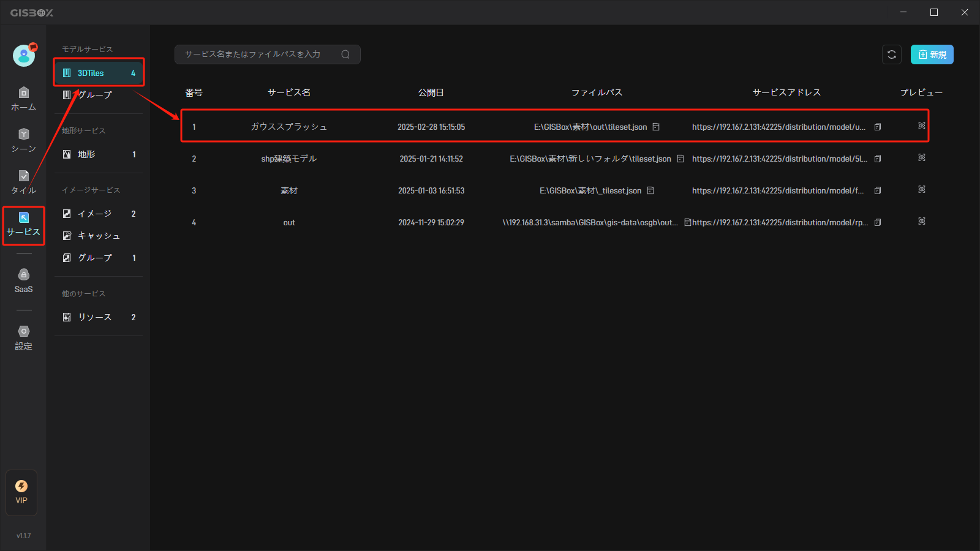
Task: Click service address ending model/u...
Action: pos(779,127)
